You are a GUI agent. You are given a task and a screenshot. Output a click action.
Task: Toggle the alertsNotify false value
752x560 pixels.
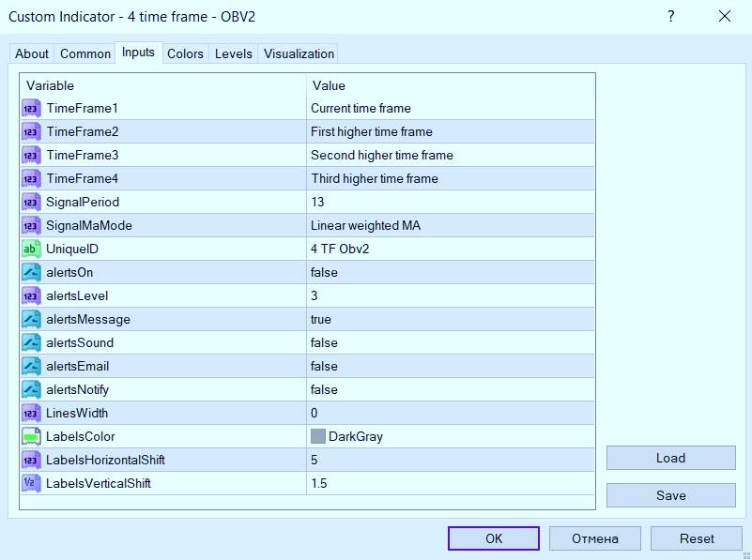(451, 389)
